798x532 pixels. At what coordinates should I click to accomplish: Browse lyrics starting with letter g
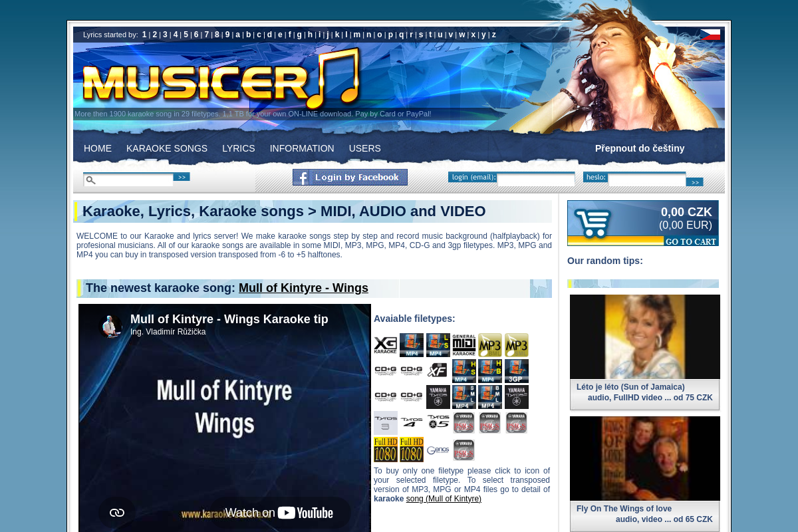(x=299, y=35)
